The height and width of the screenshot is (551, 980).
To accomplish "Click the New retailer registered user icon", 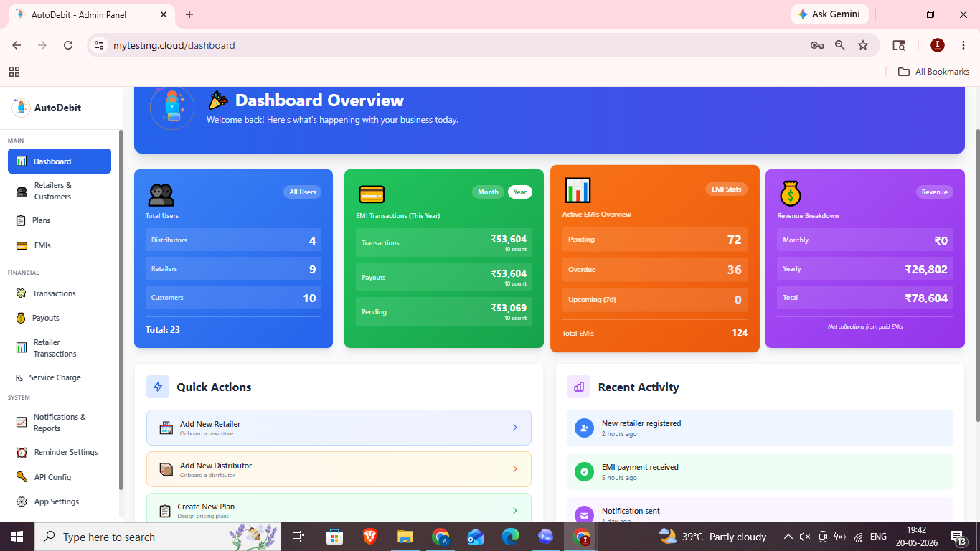I will click(x=584, y=428).
